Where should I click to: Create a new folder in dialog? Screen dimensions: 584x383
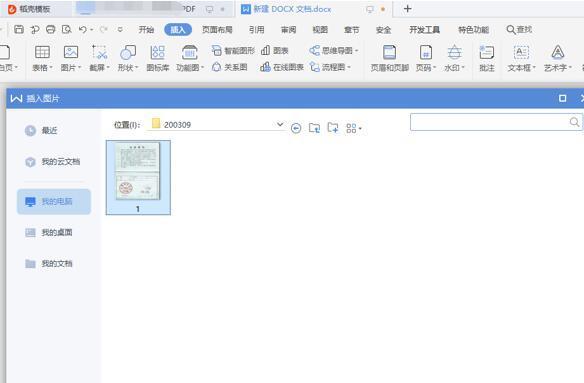(333, 128)
